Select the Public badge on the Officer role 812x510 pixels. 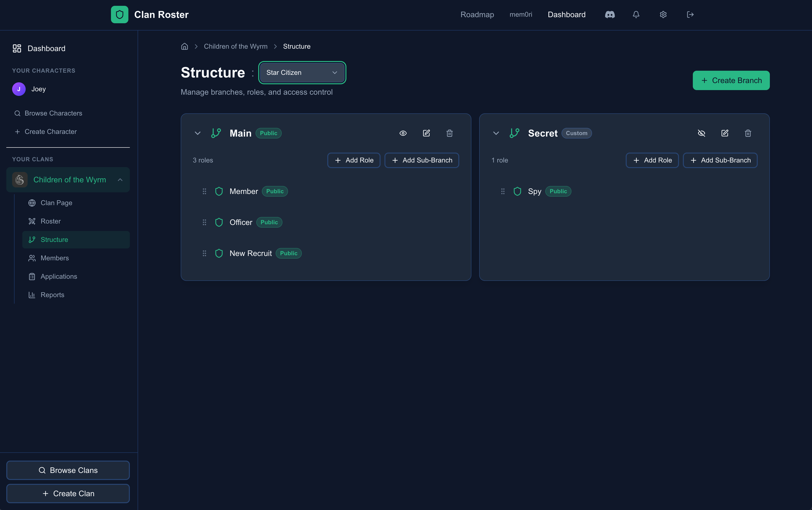(269, 222)
